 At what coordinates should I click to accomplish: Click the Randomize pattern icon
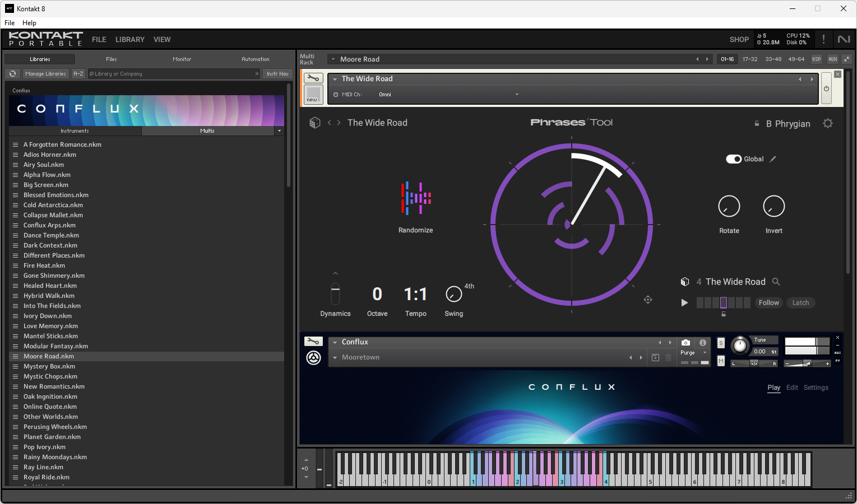(416, 198)
